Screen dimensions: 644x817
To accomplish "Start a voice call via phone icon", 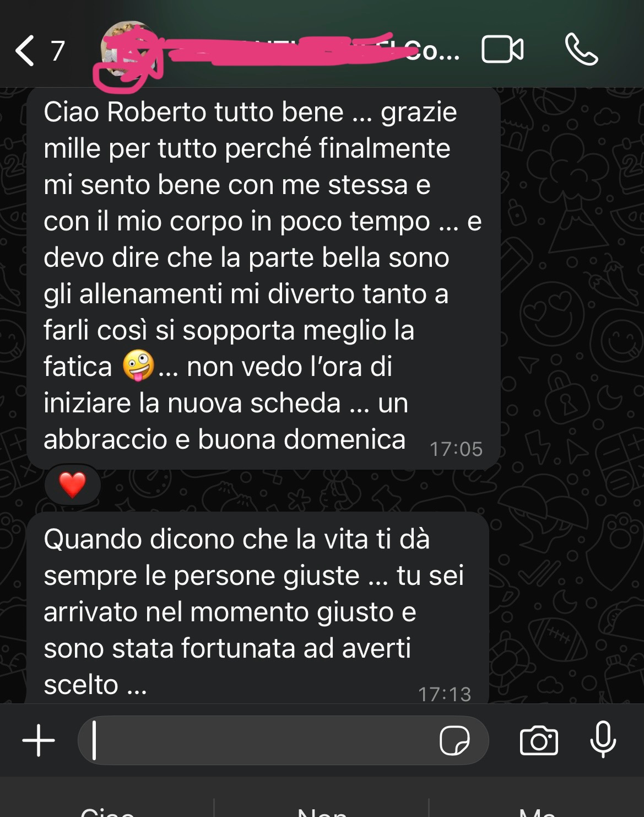I will (x=581, y=50).
